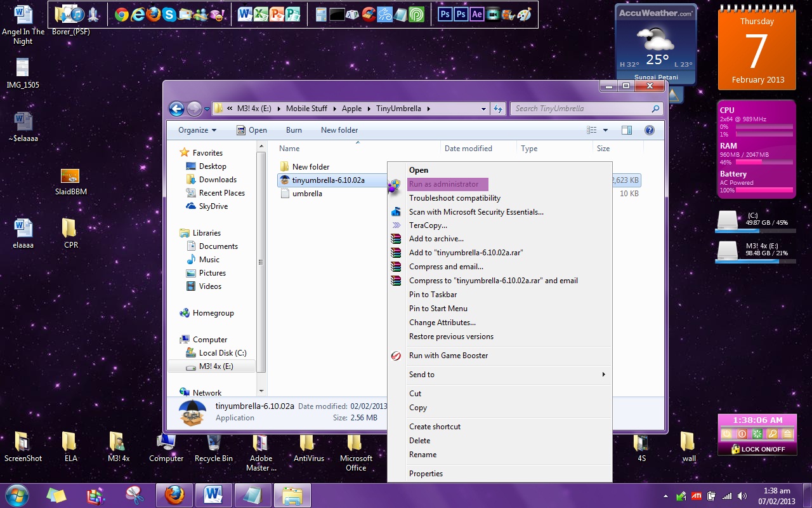Open Properties from the context menu
The image size is (812, 508).
click(x=500, y=474)
